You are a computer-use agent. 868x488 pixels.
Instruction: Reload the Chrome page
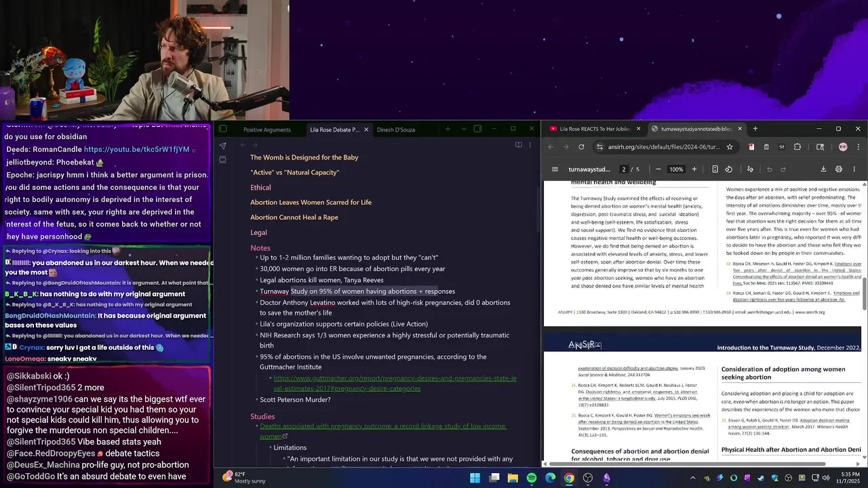coord(581,146)
